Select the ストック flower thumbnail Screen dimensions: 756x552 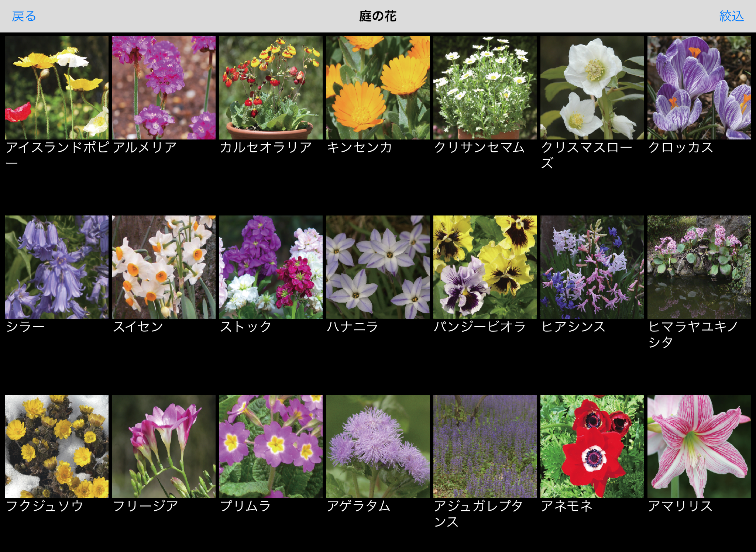point(271,267)
